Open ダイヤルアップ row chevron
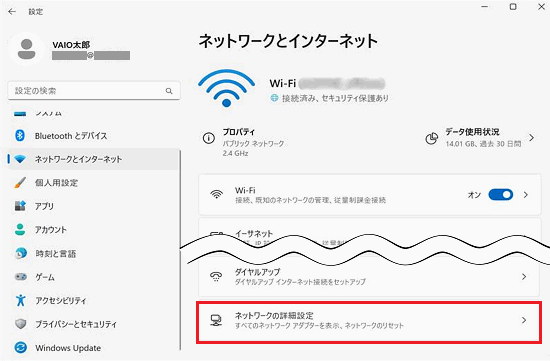 tap(524, 277)
